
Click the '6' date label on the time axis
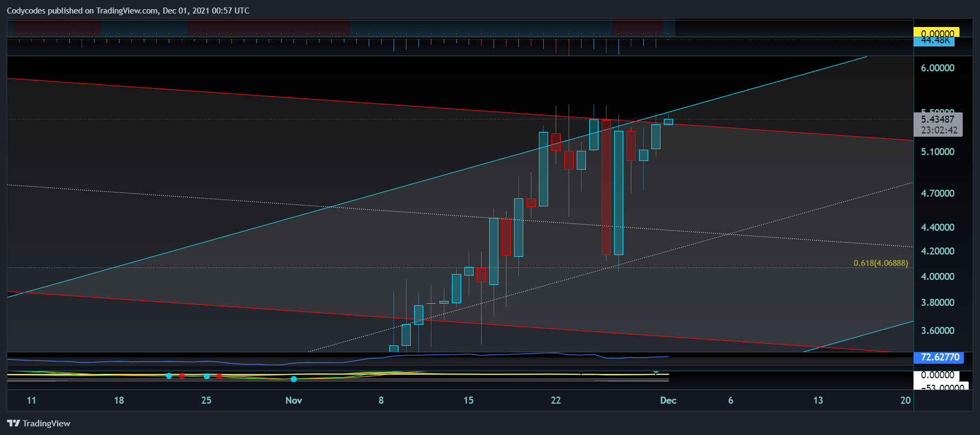click(731, 400)
